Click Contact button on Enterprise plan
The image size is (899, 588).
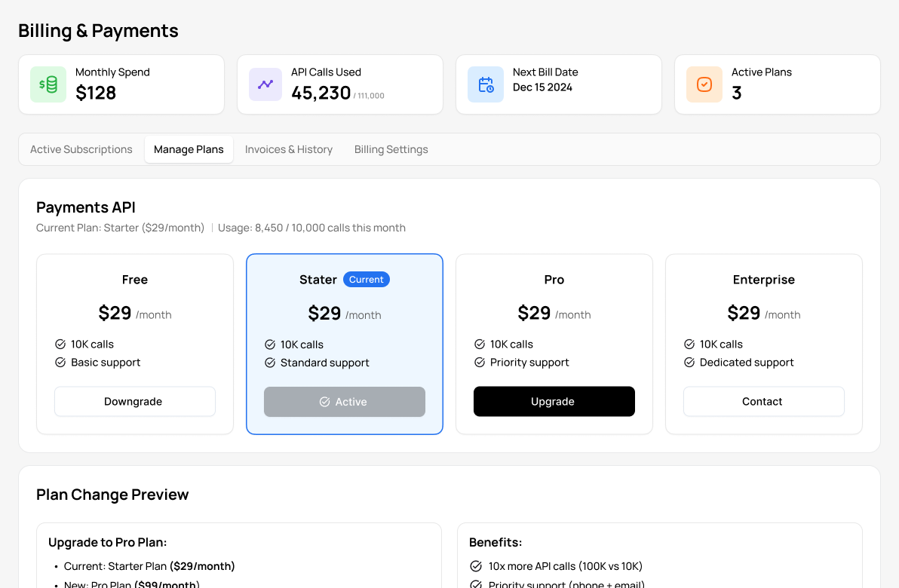(x=764, y=401)
